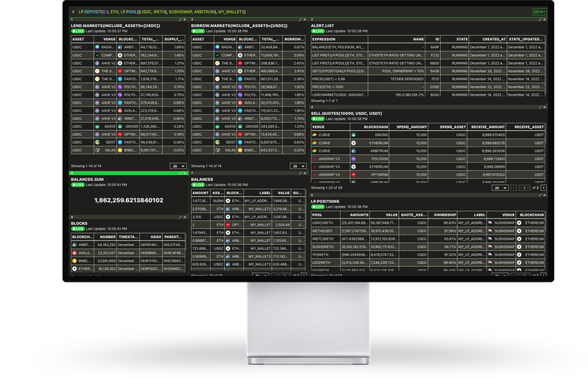Click the 1,862,259.6213840102 balance sum value
Image resolution: width=588 pixels, height=378 pixels.
pyautogui.click(x=129, y=201)
